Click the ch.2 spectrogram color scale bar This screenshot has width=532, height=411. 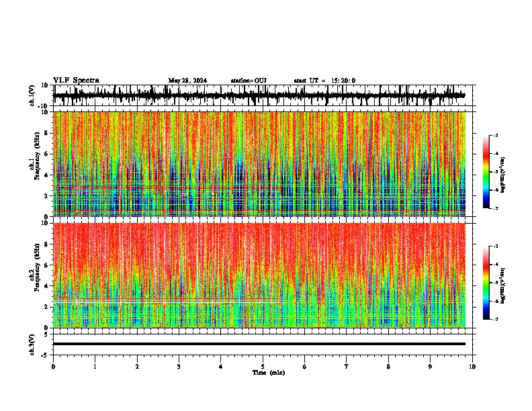pyautogui.click(x=486, y=283)
